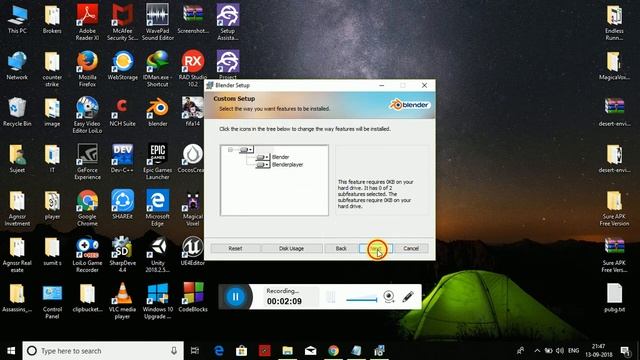Open the Mail app from the taskbar
This screenshot has width=640, height=360.
[311, 351]
